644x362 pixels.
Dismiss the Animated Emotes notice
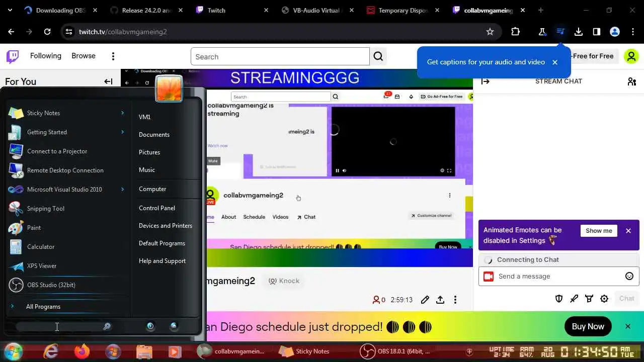(628, 231)
